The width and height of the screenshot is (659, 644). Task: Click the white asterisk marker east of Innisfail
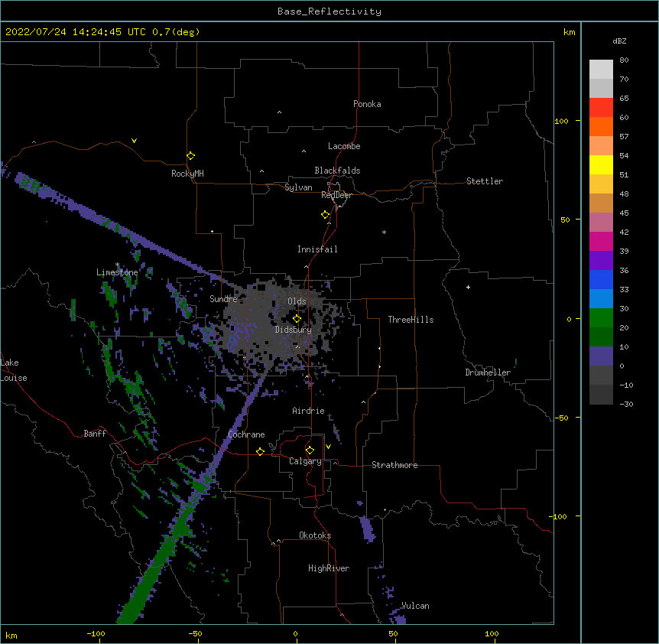384,232
